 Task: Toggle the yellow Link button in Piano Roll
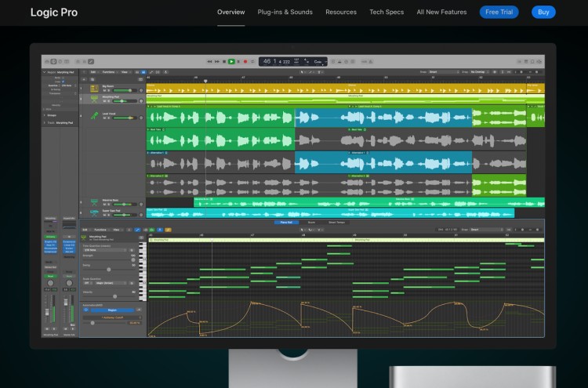168,230
